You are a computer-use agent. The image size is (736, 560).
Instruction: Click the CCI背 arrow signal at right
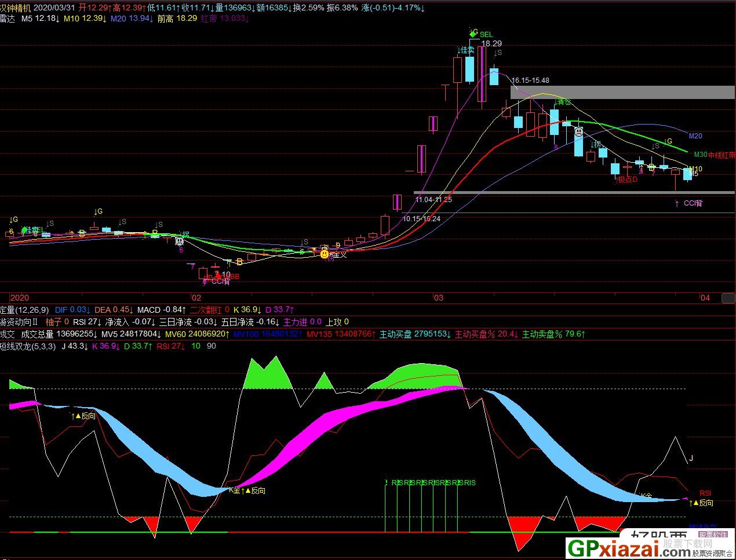(688, 203)
